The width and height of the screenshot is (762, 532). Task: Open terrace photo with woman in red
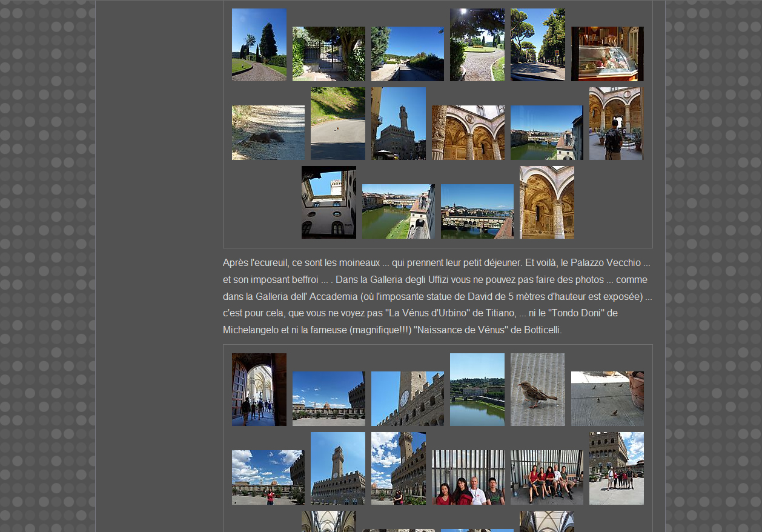point(268,477)
